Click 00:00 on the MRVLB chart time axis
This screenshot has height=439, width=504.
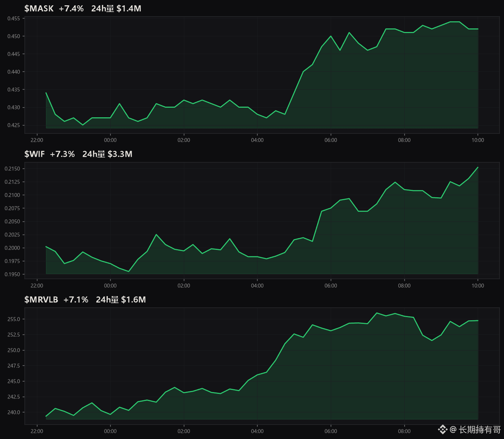[x=110, y=431]
